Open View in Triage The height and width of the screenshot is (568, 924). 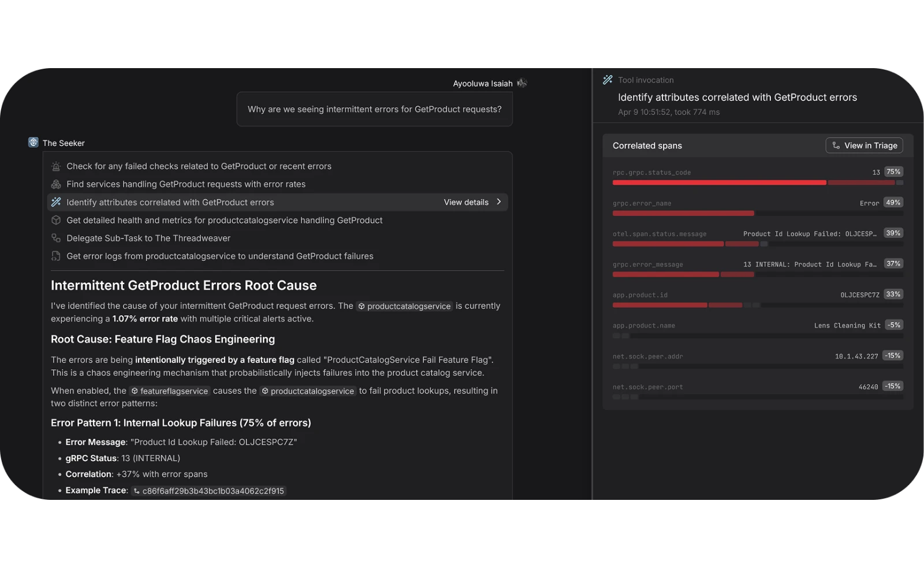(x=865, y=145)
